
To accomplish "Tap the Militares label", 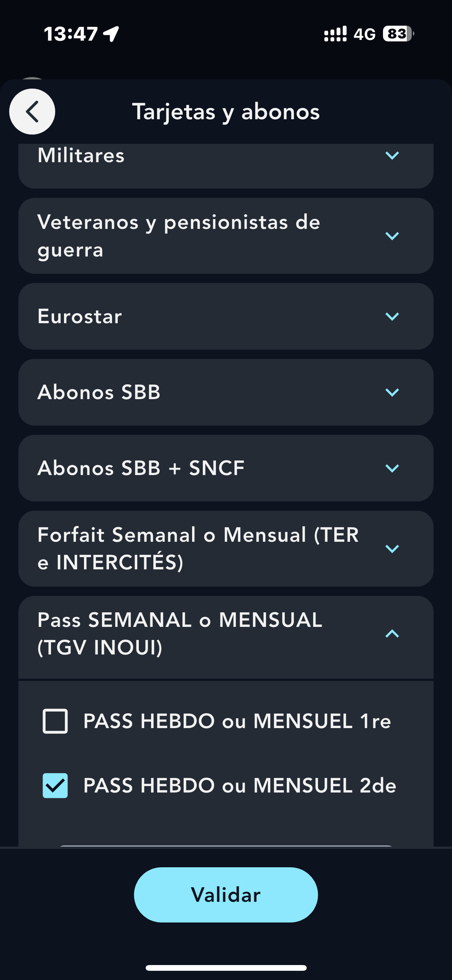I will pyautogui.click(x=81, y=156).
